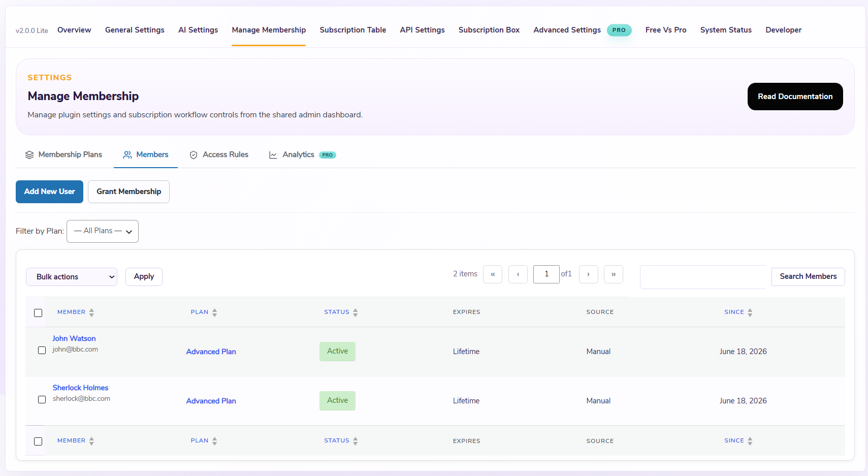Click PRO badge next to Analytics
Screen dimensions: 868x476
coord(328,155)
